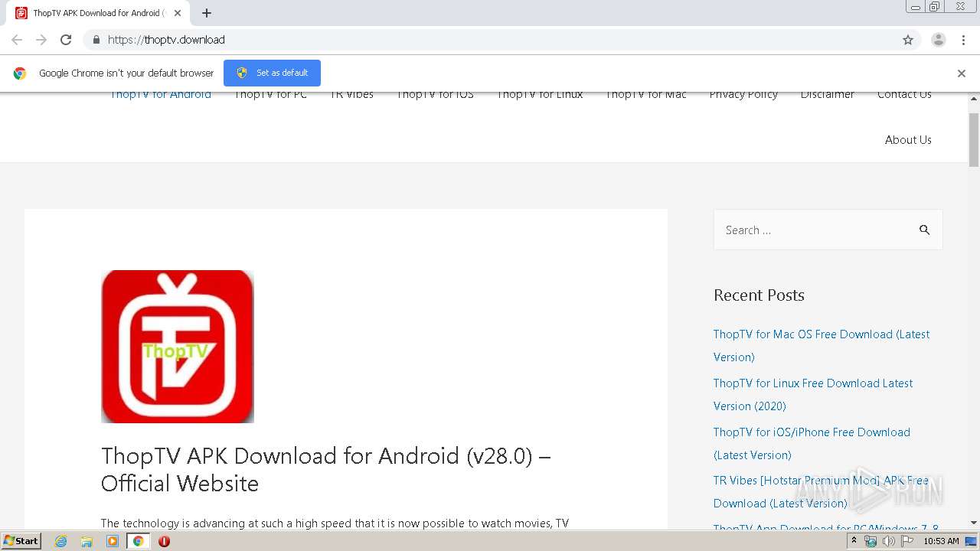The image size is (980, 551).
Task: Open ThopTV for iOS/iPhone Free Download post
Action: pos(812,443)
